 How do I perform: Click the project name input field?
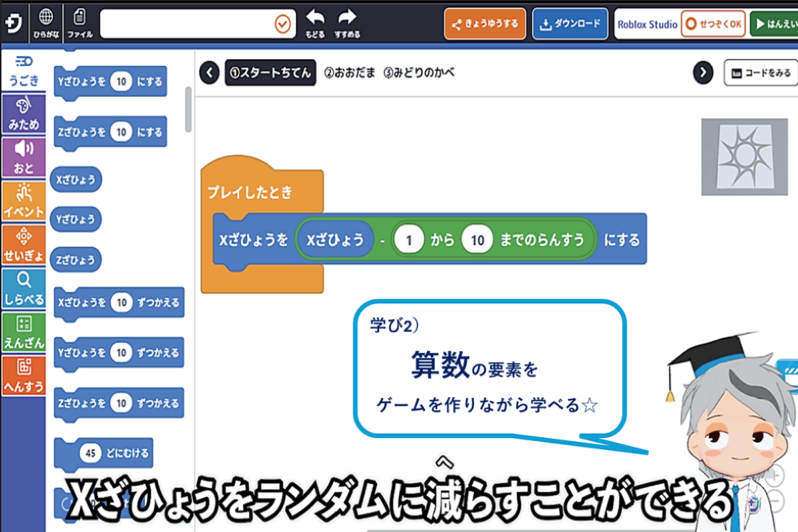coord(187,24)
